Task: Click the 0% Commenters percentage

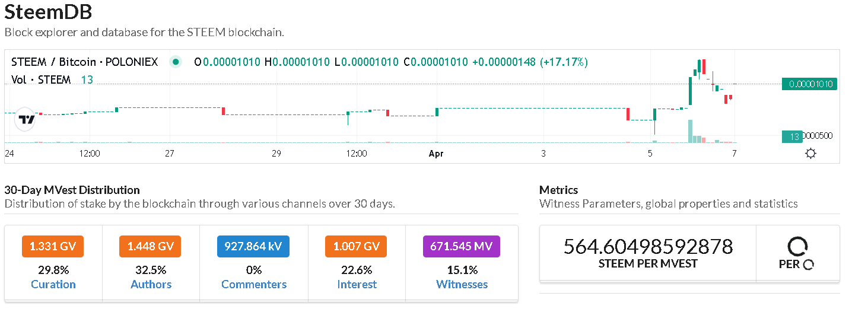Action: [x=254, y=270]
